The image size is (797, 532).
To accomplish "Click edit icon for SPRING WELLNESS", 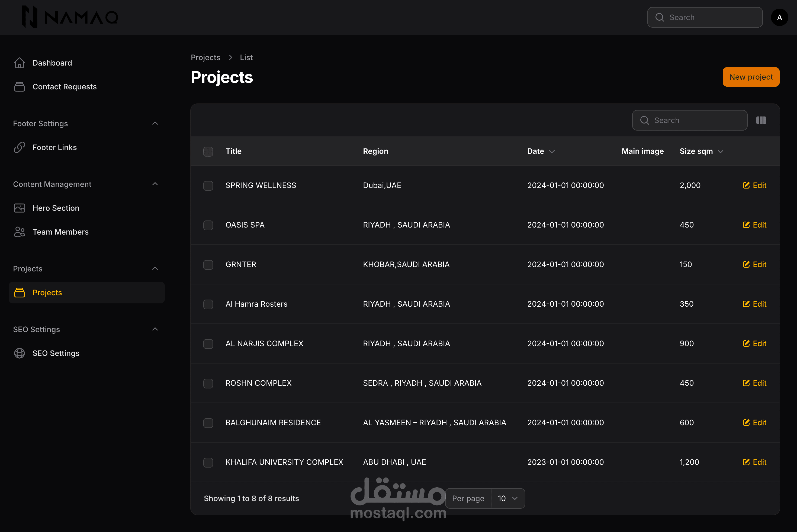I will pyautogui.click(x=746, y=185).
